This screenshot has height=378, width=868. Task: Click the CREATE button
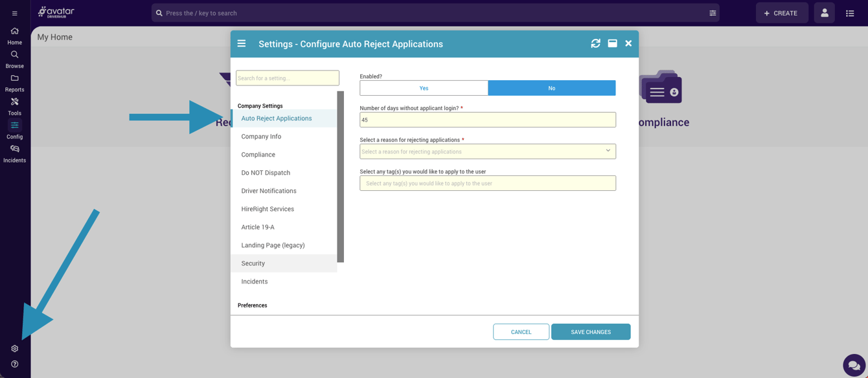(x=782, y=13)
